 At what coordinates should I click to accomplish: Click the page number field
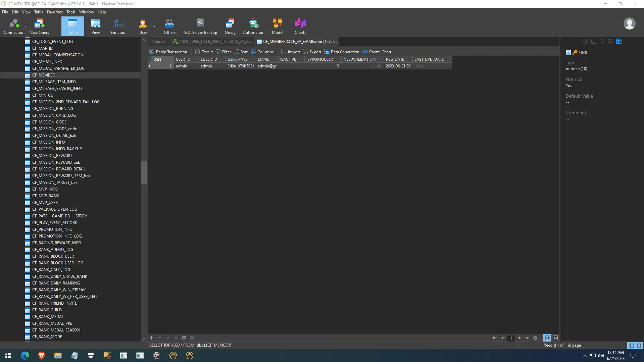511,338
